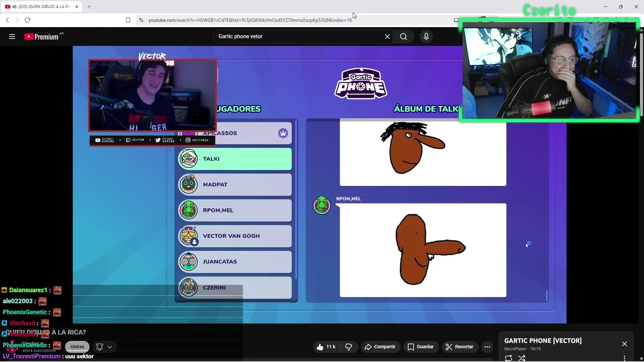
Task: Click the top drawing with hair
Action: [x=423, y=152]
